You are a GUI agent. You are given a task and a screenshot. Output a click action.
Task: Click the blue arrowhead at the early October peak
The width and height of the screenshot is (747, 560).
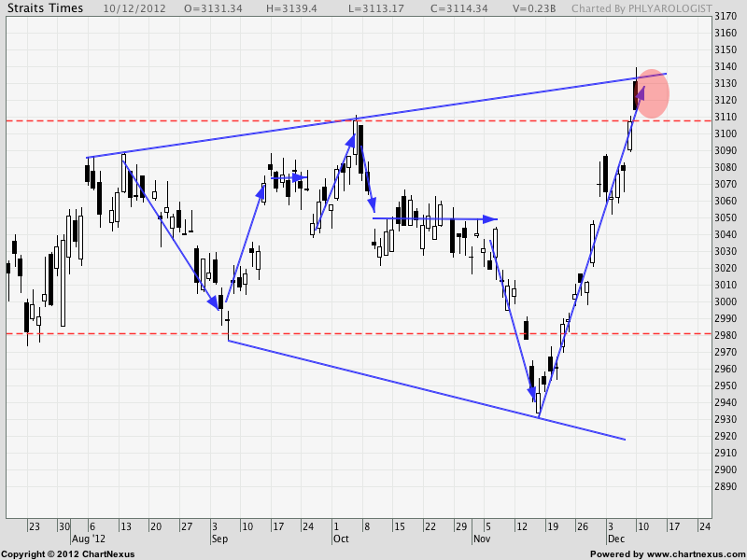click(x=352, y=140)
